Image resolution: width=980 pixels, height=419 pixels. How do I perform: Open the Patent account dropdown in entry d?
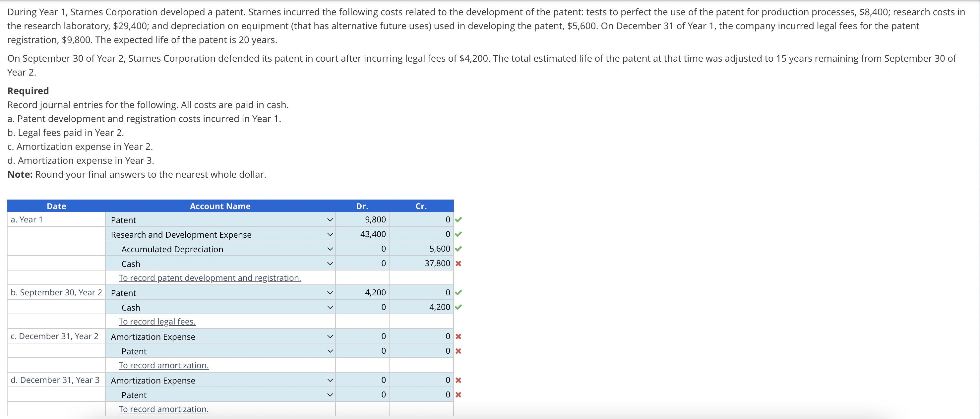click(x=330, y=395)
